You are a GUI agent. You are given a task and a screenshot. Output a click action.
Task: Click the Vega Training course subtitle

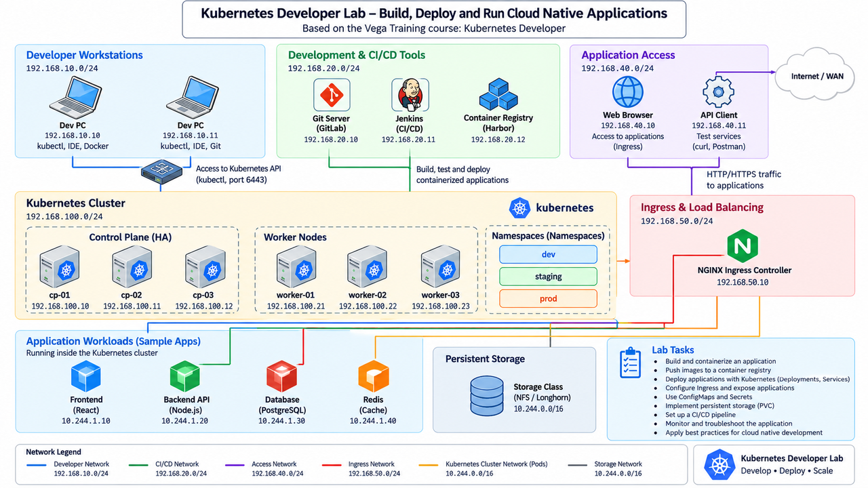pyautogui.click(x=434, y=28)
